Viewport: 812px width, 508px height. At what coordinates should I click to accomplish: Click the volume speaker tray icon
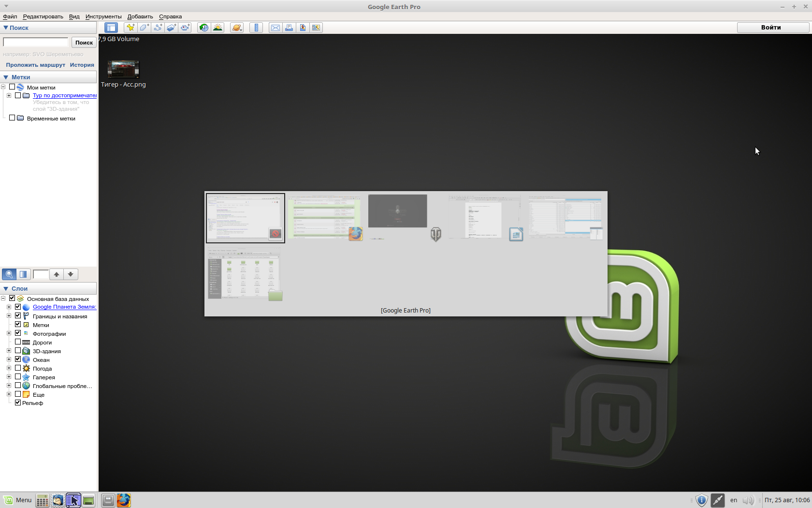[x=748, y=500]
